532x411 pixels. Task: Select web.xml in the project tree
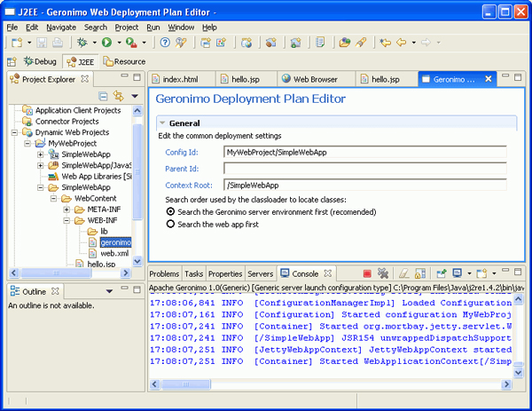(x=114, y=253)
